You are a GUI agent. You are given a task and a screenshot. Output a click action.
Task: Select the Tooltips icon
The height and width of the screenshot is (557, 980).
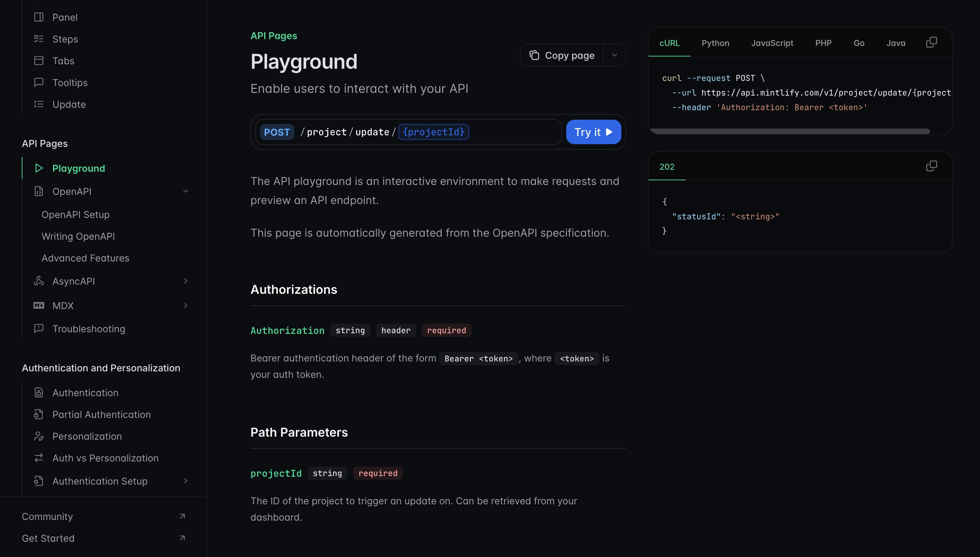tap(39, 82)
